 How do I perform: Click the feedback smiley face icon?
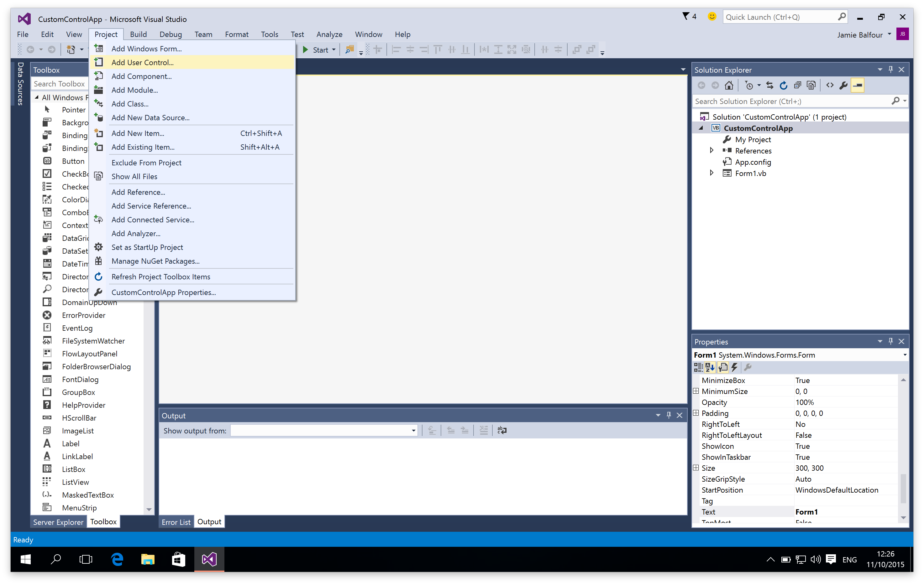[x=712, y=17]
